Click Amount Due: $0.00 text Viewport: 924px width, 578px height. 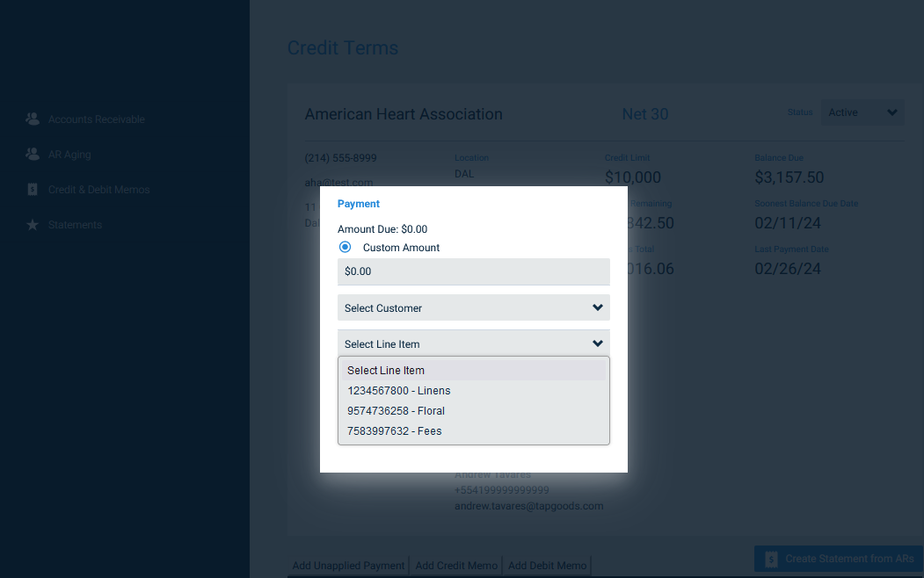click(382, 229)
